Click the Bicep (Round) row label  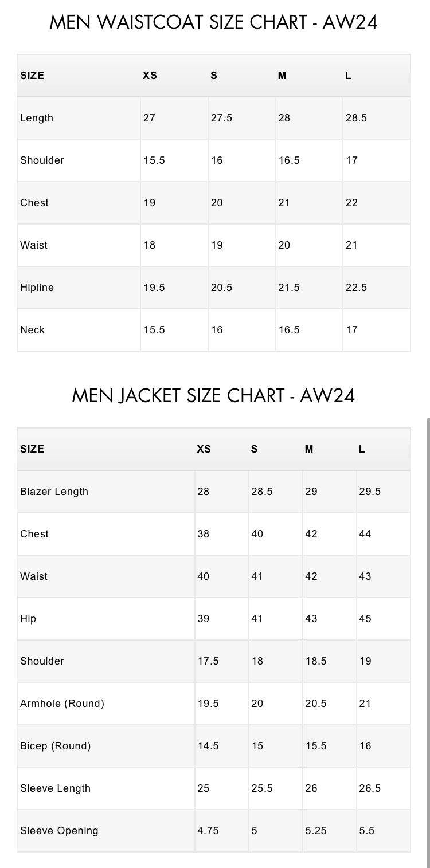tap(56, 746)
